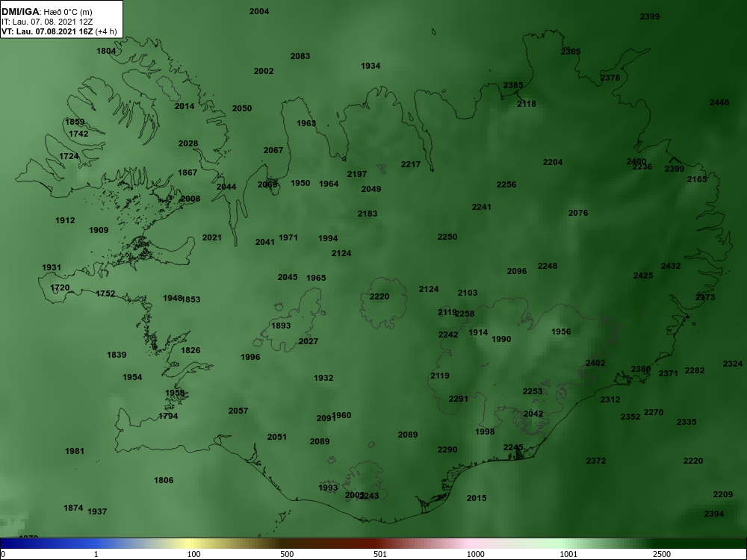This screenshot has height=560, width=747.
Task: Select the value 1956 on the large glacier
Action: pyautogui.click(x=561, y=332)
